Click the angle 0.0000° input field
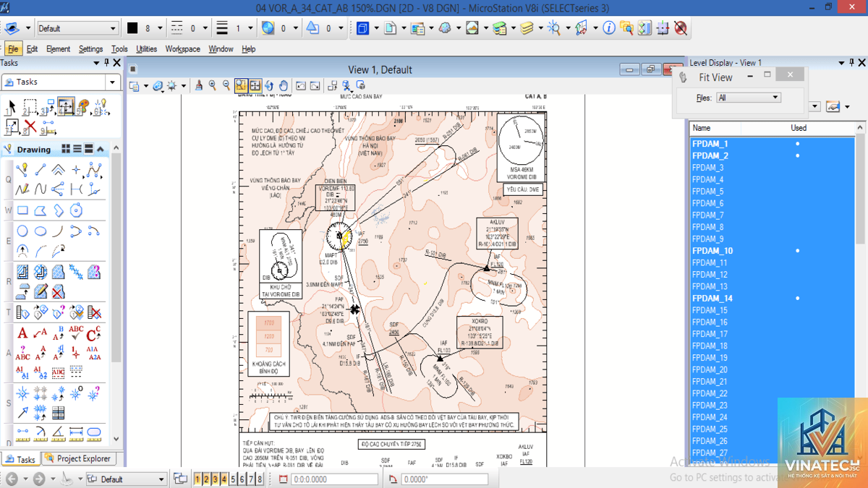The height and width of the screenshot is (488, 868). 445,479
